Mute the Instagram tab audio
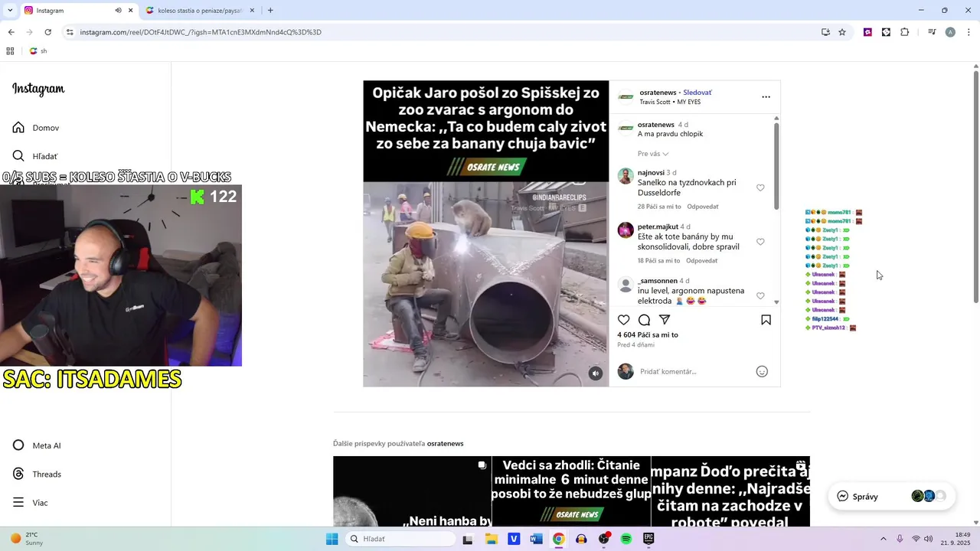This screenshot has height=551, width=980. (119, 11)
